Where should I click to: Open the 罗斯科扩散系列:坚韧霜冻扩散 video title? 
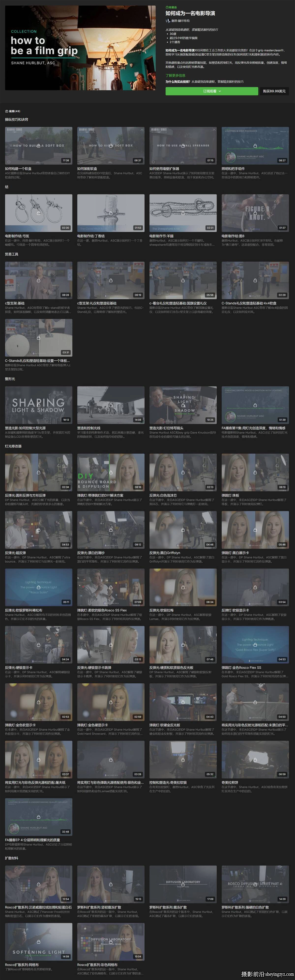click(99, 907)
